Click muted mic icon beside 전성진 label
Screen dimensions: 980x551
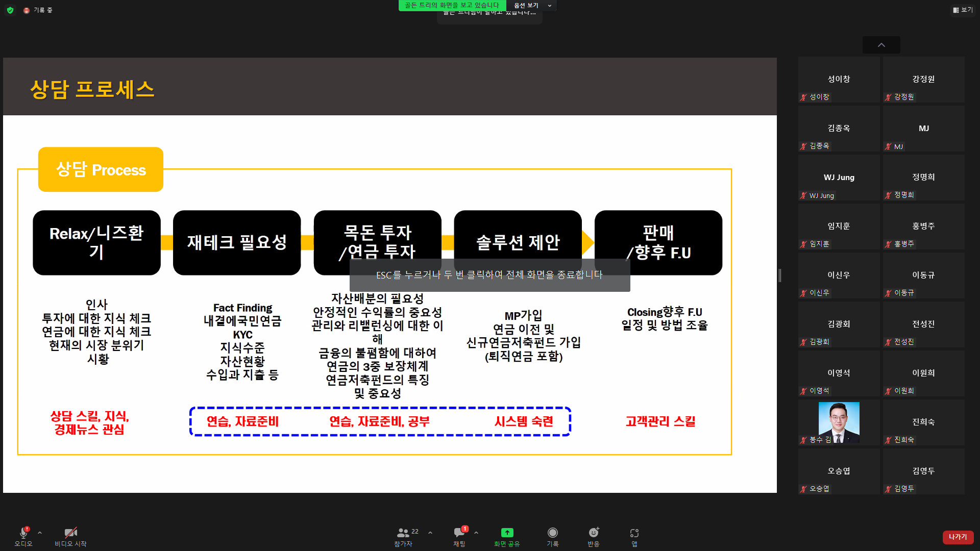(x=889, y=342)
